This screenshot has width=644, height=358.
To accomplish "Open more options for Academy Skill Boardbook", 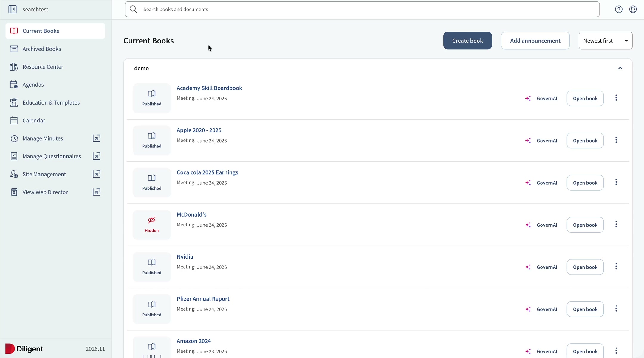I will click(616, 98).
